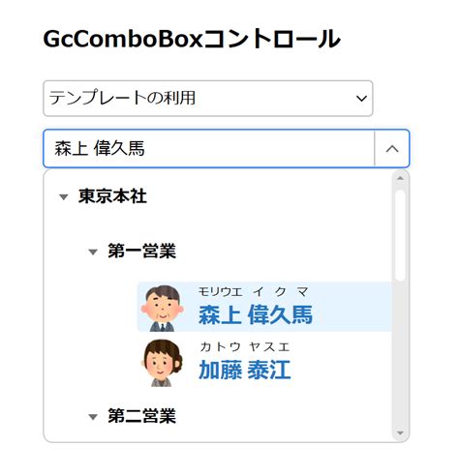Viewport: 459px width, 476px height.
Task: Click the avatar of 森上 偉久馬
Action: point(163,308)
